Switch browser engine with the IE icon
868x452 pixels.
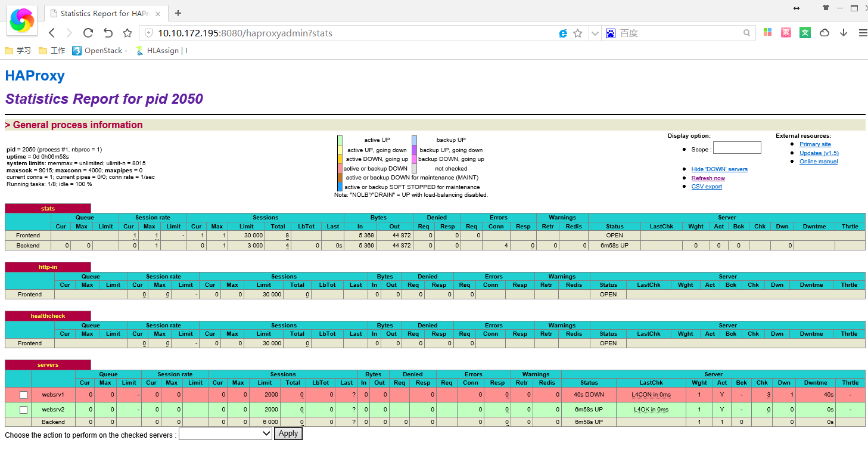(x=563, y=33)
